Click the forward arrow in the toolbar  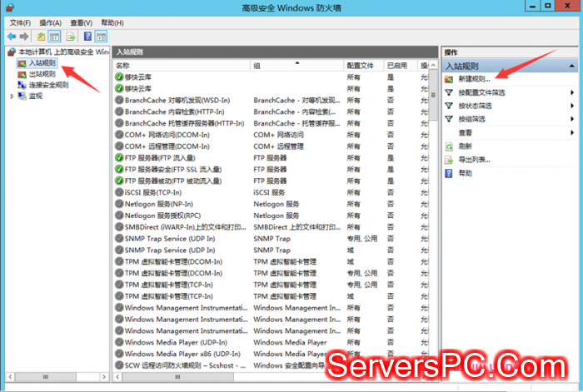(24, 37)
